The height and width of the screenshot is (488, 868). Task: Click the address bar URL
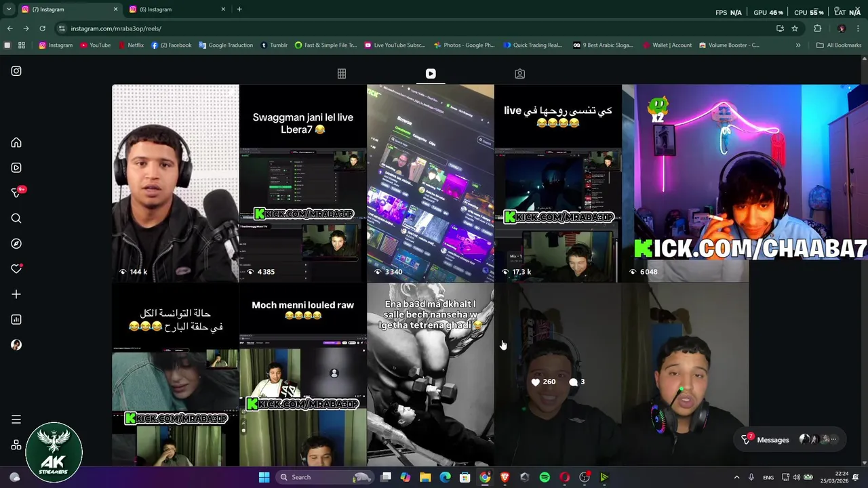pyautogui.click(x=116, y=28)
